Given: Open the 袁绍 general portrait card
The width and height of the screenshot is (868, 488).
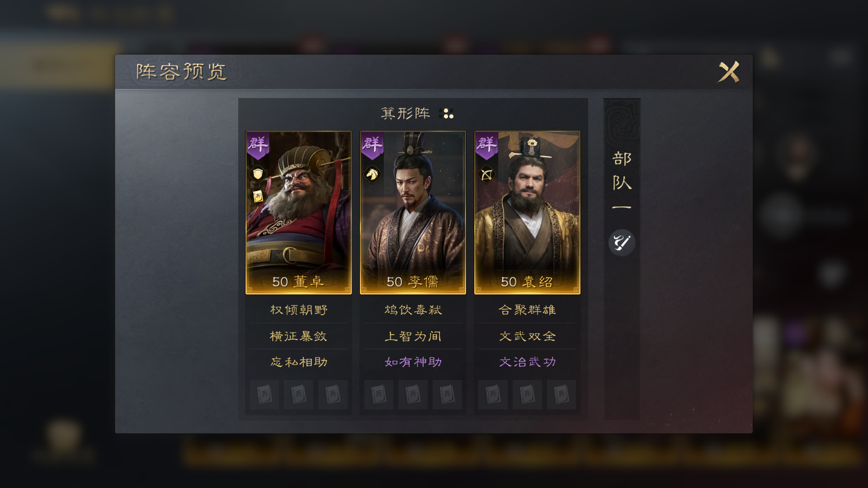Looking at the screenshot, I should (527, 213).
